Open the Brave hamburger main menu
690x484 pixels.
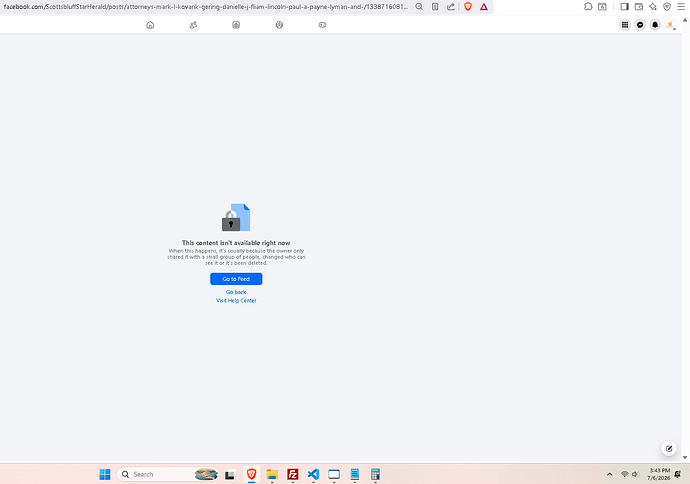pos(681,7)
